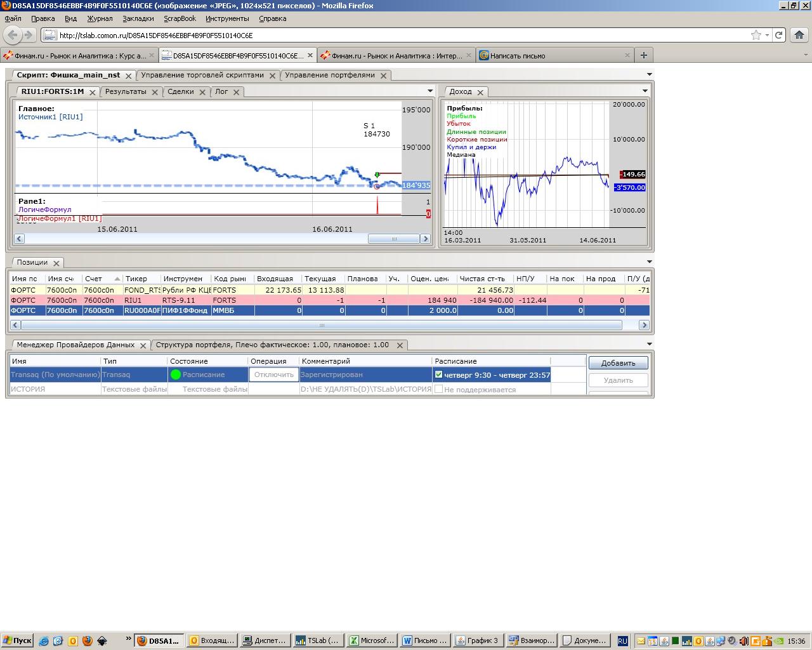The image size is (812, 650).
Task: Toggle the 'Не поддерживается' checkbox
Action: point(438,389)
